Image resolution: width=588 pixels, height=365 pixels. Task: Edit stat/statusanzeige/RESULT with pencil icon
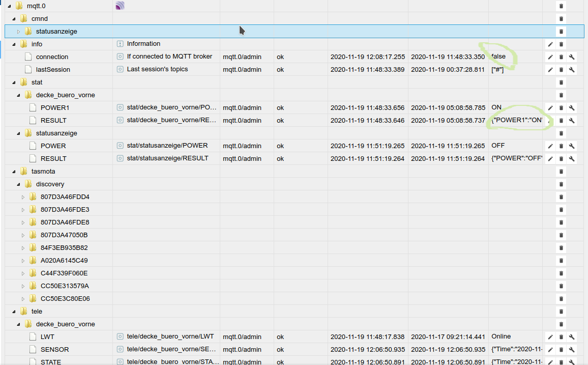[x=550, y=159]
